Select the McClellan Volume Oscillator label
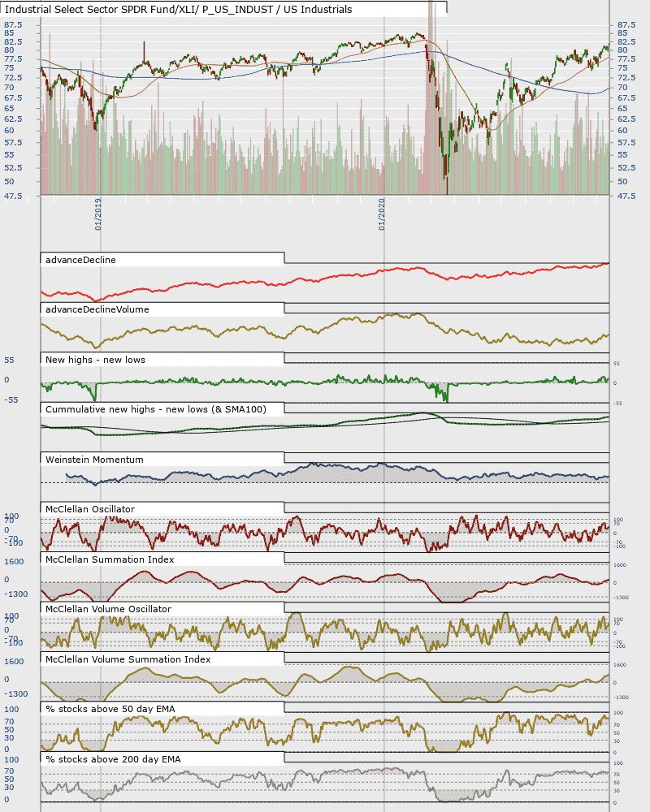This screenshot has width=650, height=812. tap(108, 610)
